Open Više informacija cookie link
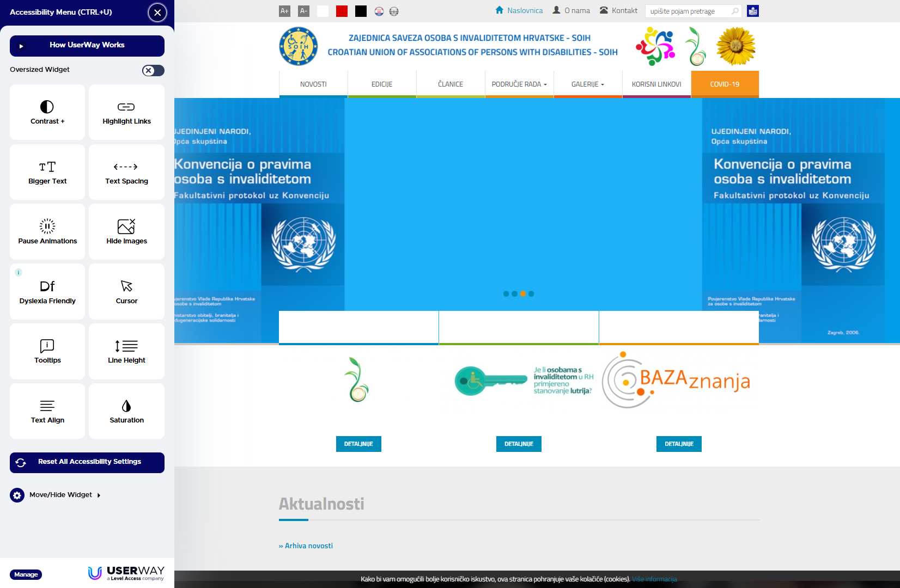Image resolution: width=900 pixels, height=588 pixels. [x=654, y=579]
